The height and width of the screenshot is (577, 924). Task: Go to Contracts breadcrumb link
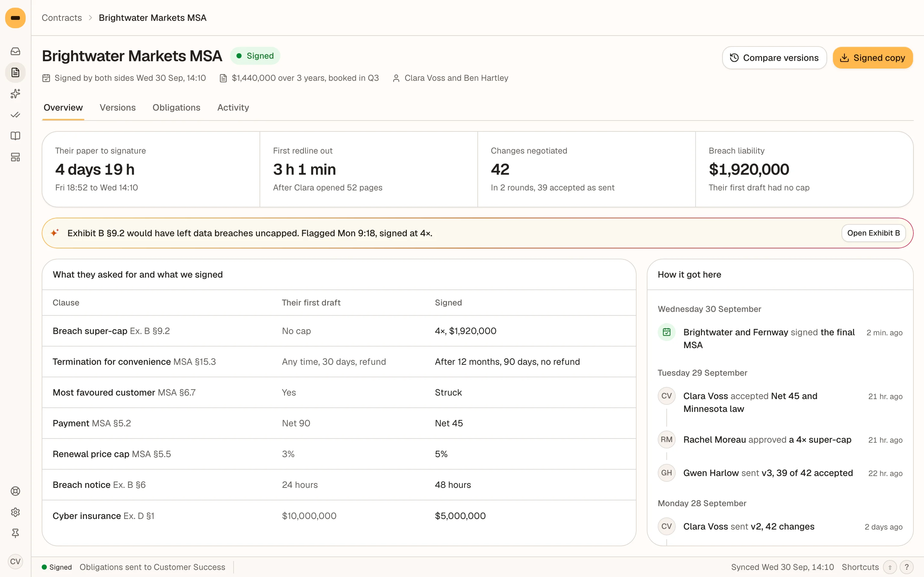tap(62, 18)
